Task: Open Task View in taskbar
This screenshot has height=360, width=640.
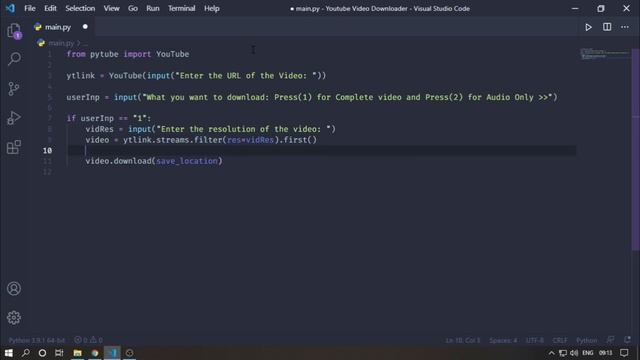Action: [59, 353]
